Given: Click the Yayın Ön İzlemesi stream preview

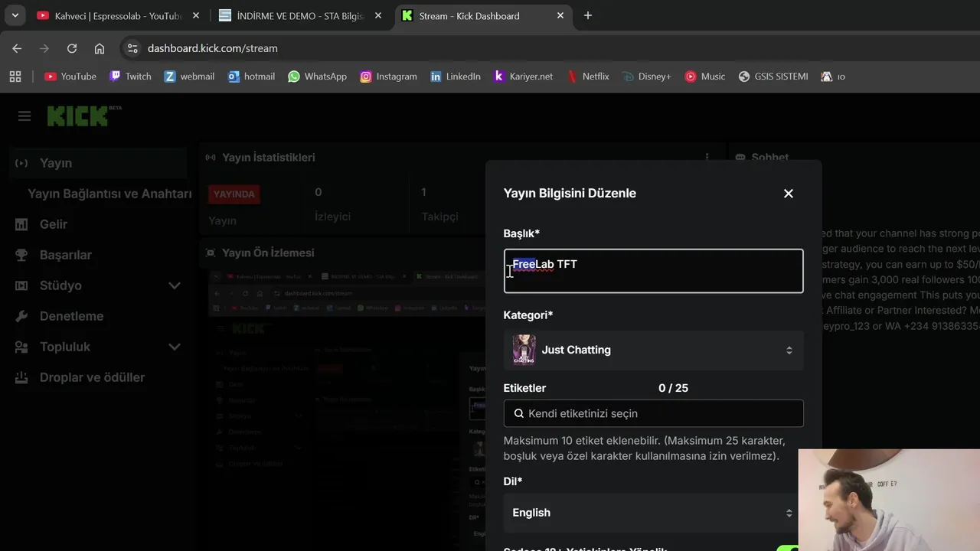Looking at the screenshot, I should pyautogui.click(x=346, y=409).
